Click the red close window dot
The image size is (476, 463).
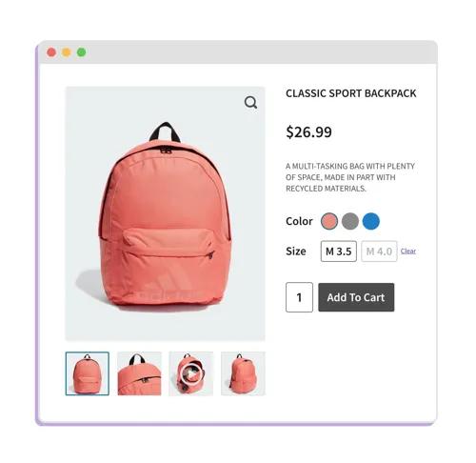(51, 52)
